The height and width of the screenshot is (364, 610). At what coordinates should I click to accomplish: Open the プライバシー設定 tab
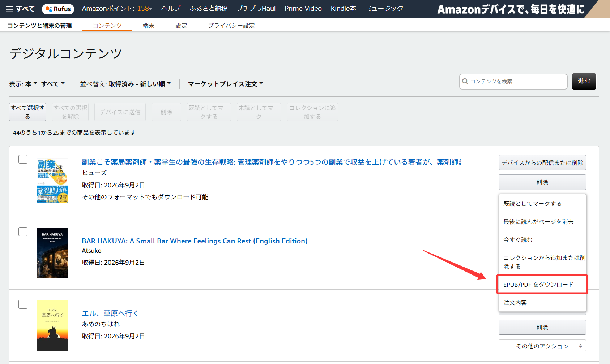point(231,26)
